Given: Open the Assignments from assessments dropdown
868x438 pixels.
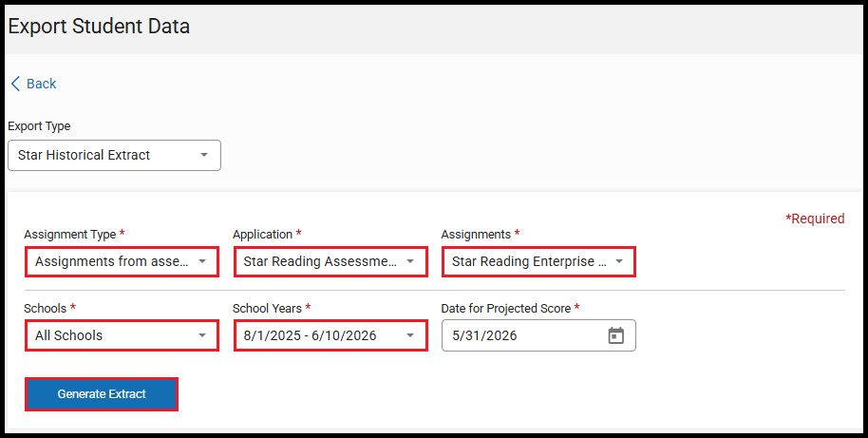Looking at the screenshot, I should coord(112,261).
